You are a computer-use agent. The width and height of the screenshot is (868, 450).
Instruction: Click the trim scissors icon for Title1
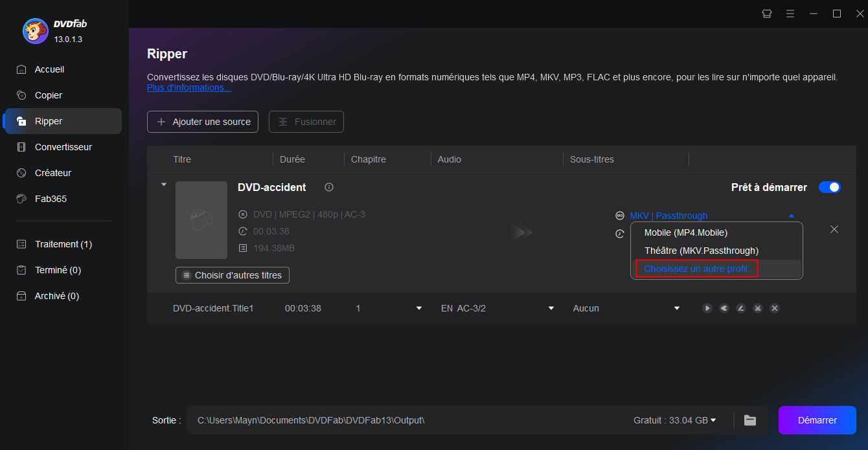point(757,308)
